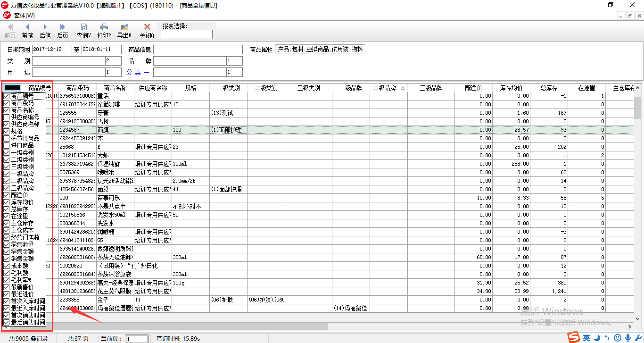Image resolution: width=644 pixels, height=343 pixels.
Task: Activate Sogou voice input microphone
Action: click(x=627, y=338)
